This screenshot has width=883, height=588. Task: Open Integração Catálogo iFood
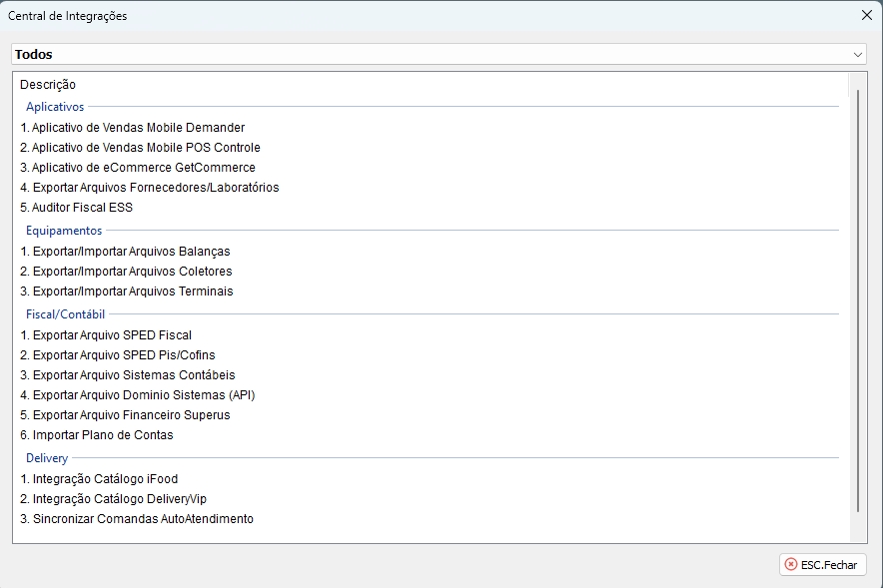[x=99, y=479]
